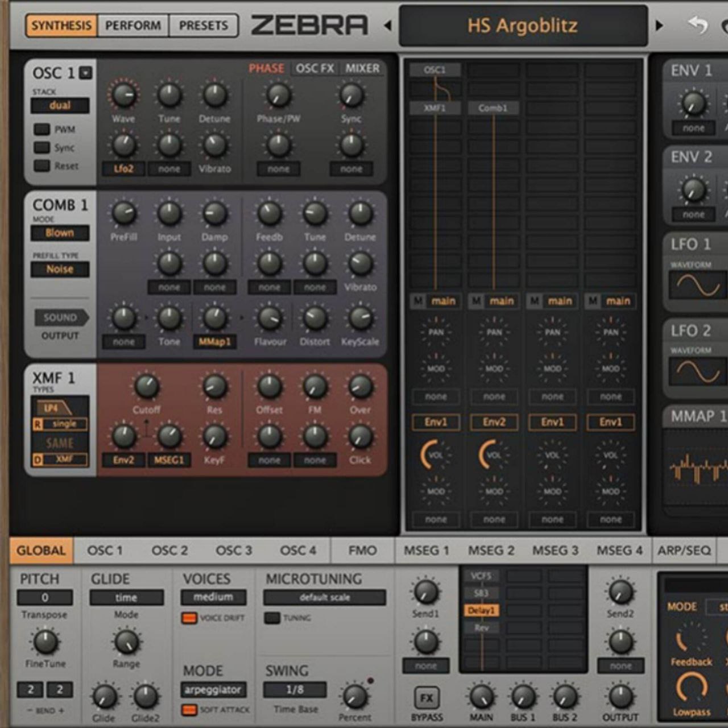Select the LFO 1 sine waveform display

point(698,285)
